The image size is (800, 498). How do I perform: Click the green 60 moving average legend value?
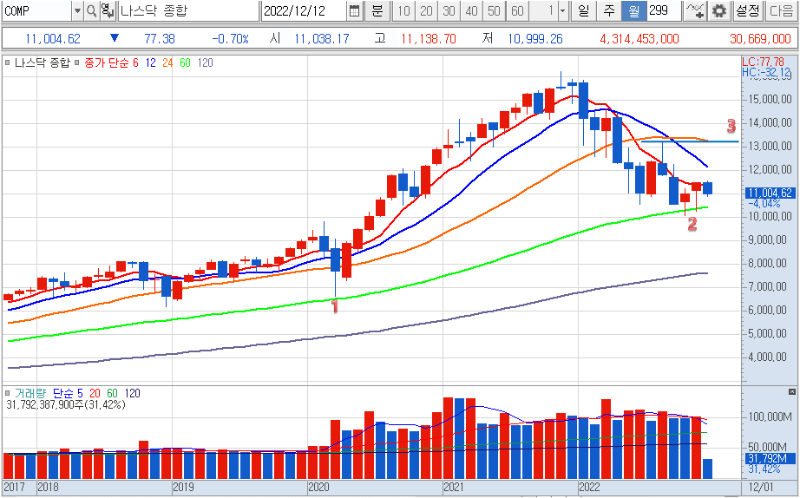click(185, 63)
